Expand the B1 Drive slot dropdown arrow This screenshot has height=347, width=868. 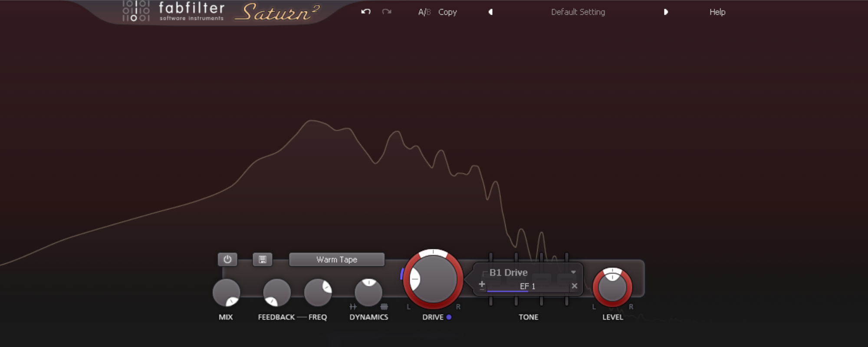573,272
